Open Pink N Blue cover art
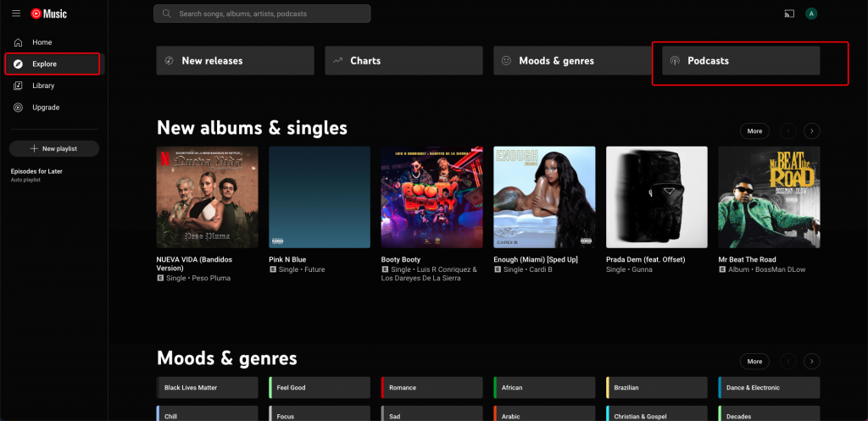 pyautogui.click(x=320, y=197)
